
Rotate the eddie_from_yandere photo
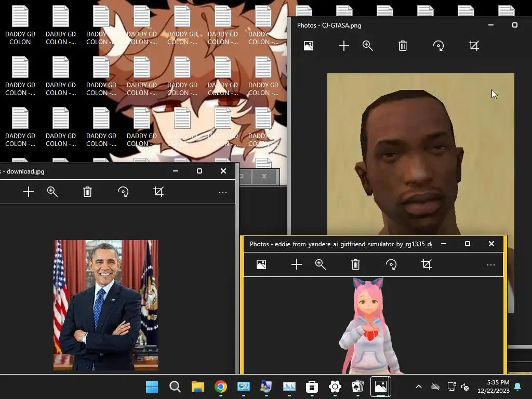coord(391,264)
